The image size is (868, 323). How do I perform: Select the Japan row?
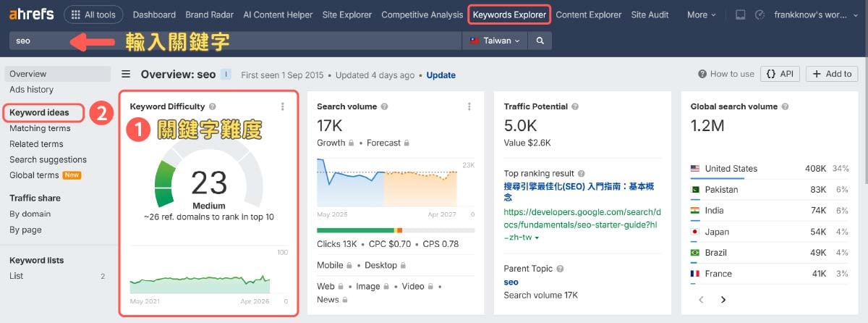[770, 232]
